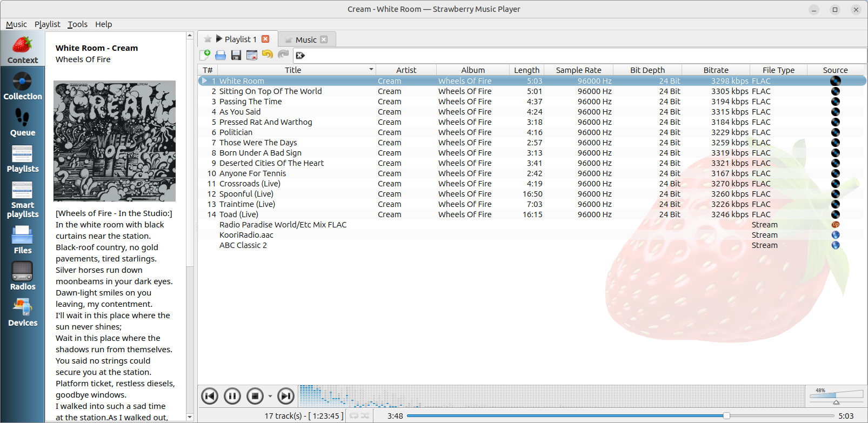Close the Playlist 1 tab
The width and height of the screenshot is (868, 423).
[x=265, y=39]
